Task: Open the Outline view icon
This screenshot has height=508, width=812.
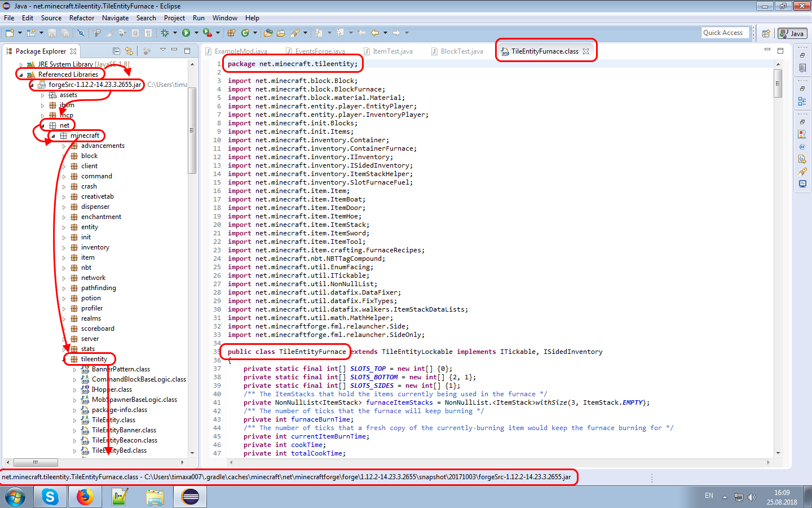Action: coord(802,101)
